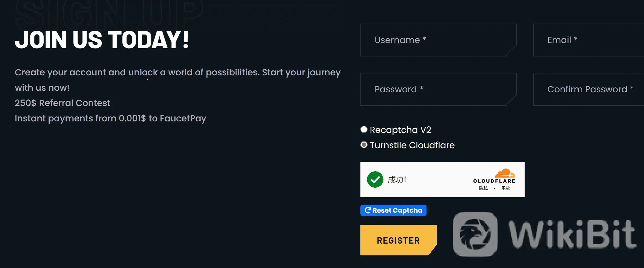Select the Recaptcha V2 radio button

364,130
